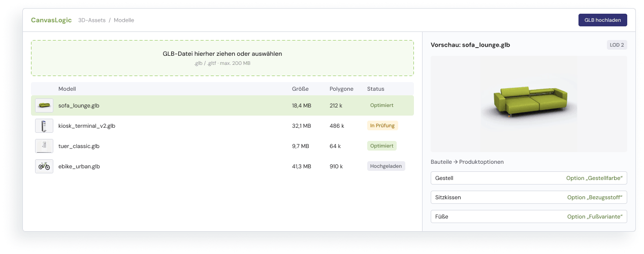Select the sofa_lounge.glb thumbnail
The height and width of the screenshot is (254, 644).
[44, 105]
